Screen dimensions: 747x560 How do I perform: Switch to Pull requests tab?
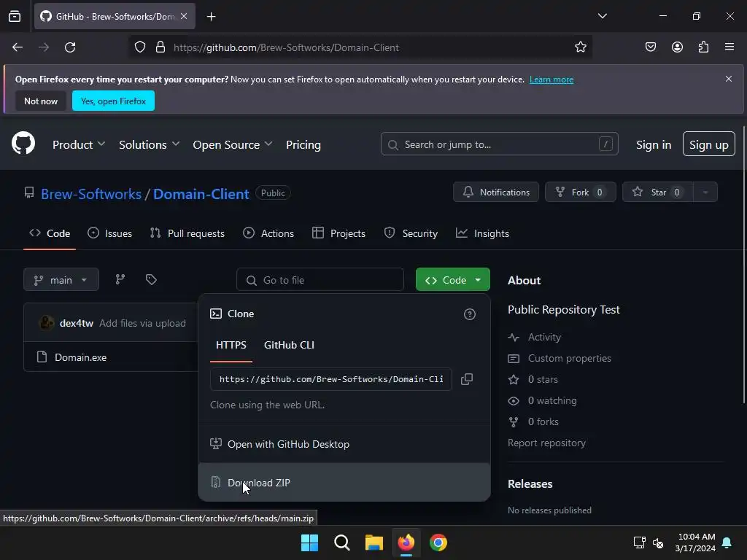pyautogui.click(x=187, y=233)
